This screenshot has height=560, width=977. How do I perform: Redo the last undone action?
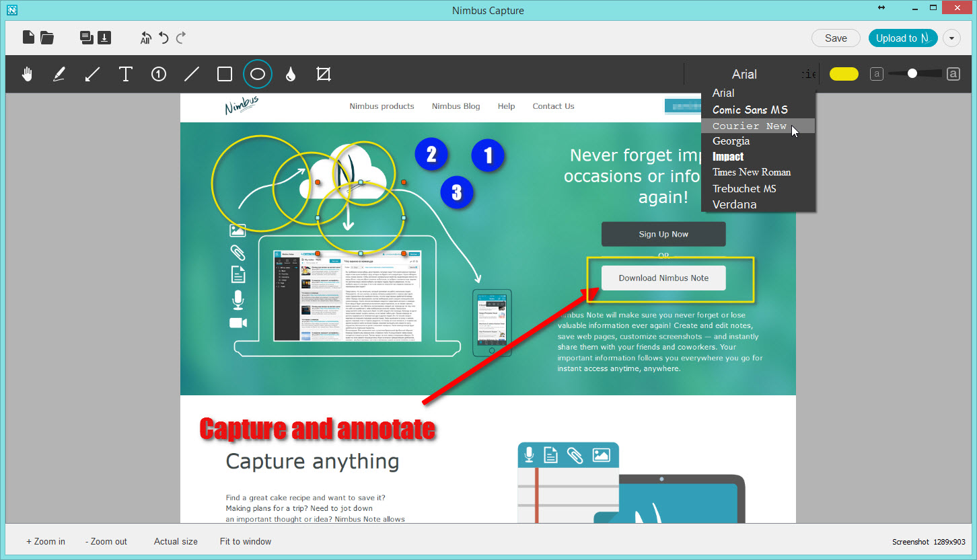click(x=180, y=38)
